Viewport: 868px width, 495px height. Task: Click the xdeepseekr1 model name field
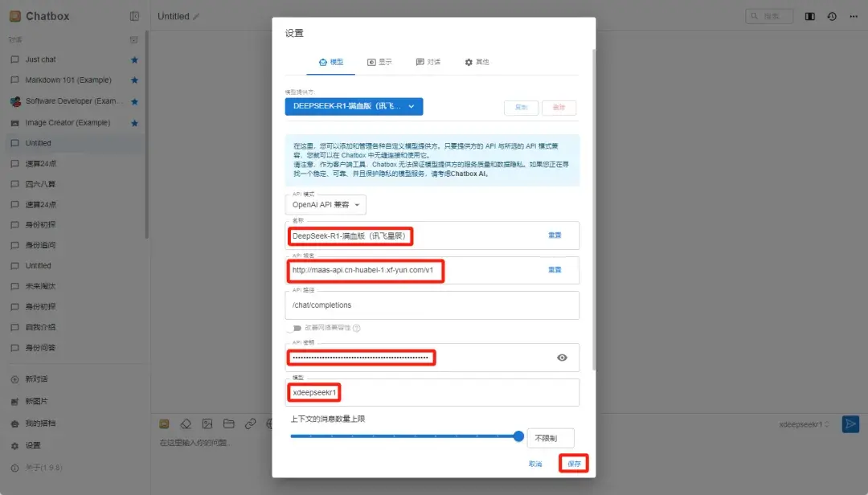point(432,393)
